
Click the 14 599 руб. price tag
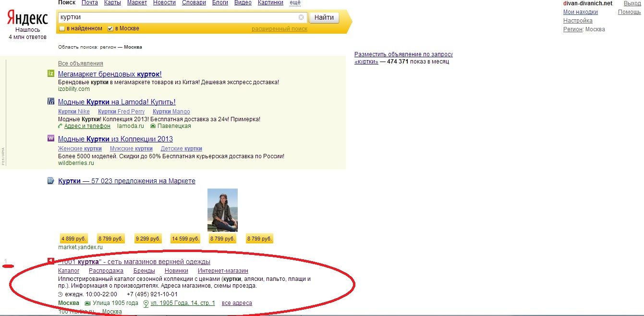(185, 239)
